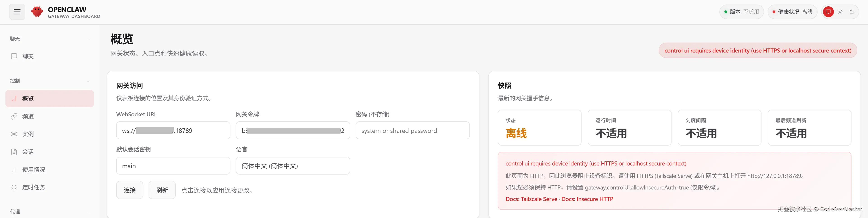Click the 实例 broadcast icon in sidebar
The width and height of the screenshot is (868, 218).
14,134
